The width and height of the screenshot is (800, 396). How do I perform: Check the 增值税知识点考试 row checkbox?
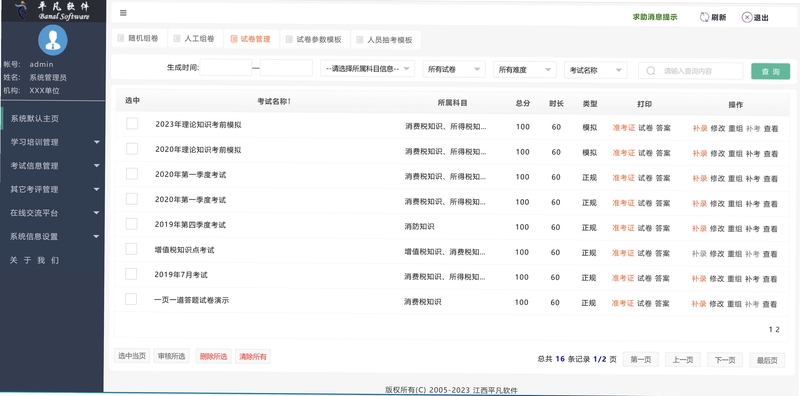[132, 249]
